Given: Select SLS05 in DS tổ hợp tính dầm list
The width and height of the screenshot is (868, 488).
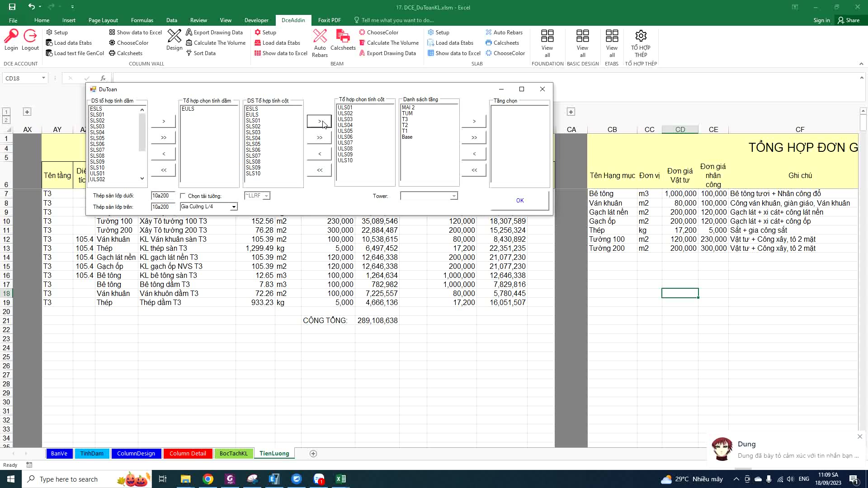Looking at the screenshot, I should (97, 138).
